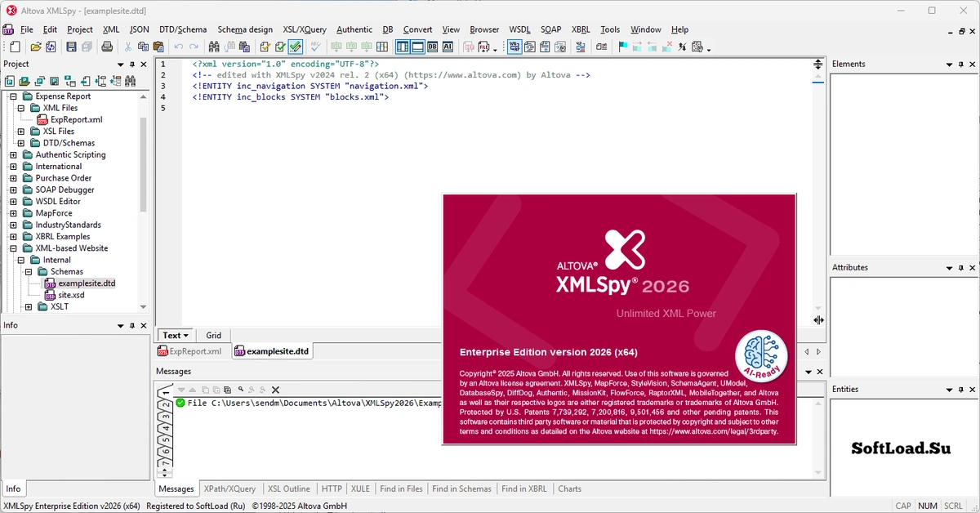This screenshot has width=980, height=513.
Task: Close the Project panel
Action: point(144,65)
